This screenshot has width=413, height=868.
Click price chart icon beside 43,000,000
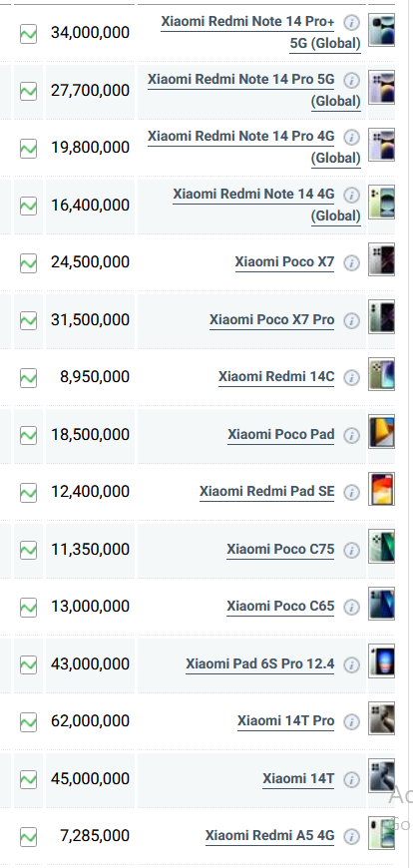(28, 664)
